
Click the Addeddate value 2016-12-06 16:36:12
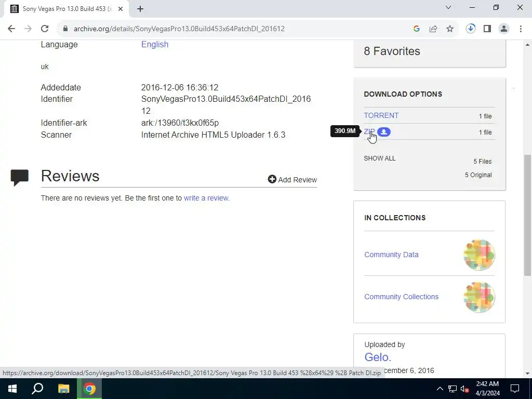[x=179, y=87]
